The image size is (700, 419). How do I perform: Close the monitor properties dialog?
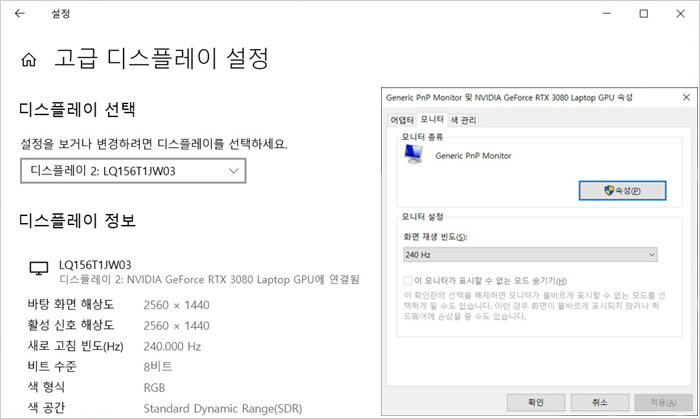point(684,97)
